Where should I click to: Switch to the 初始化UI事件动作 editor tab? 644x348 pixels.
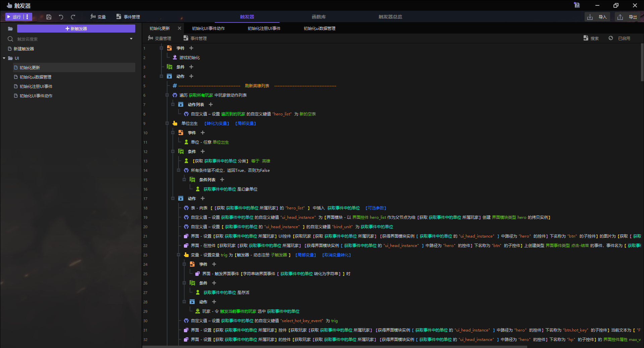(208, 29)
